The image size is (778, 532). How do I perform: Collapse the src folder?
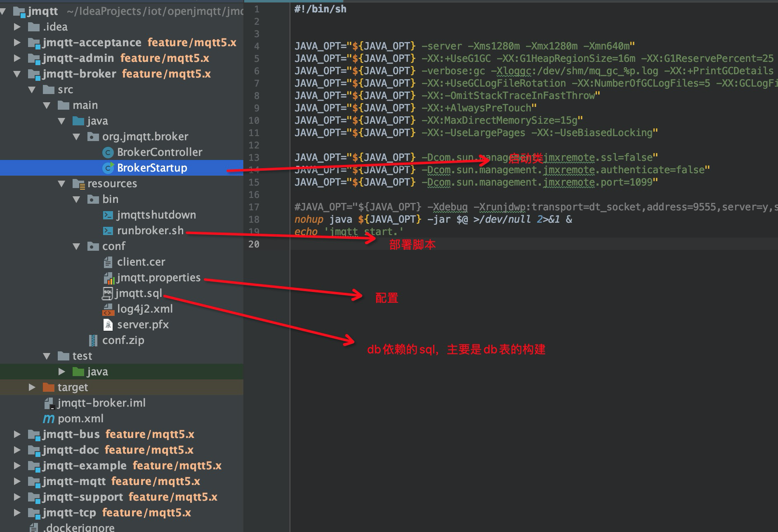pos(32,90)
